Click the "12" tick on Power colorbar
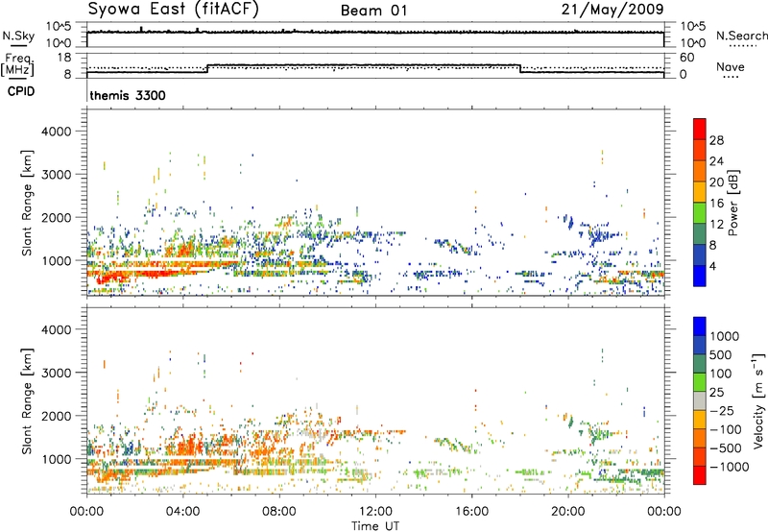Screen dimensions: 768x532 click(x=716, y=225)
